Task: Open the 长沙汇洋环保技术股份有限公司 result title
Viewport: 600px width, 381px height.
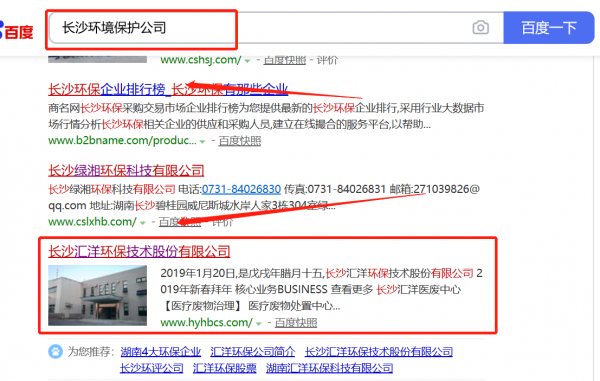Action: coord(139,252)
